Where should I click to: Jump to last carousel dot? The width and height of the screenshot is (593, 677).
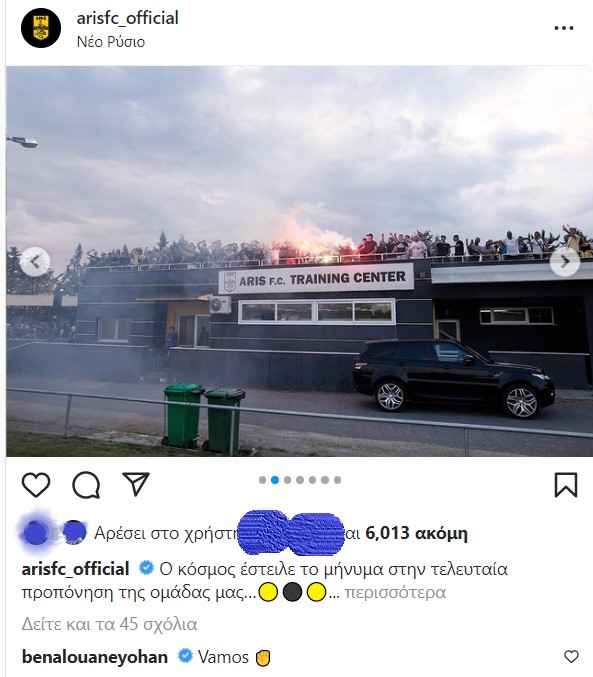point(337,480)
